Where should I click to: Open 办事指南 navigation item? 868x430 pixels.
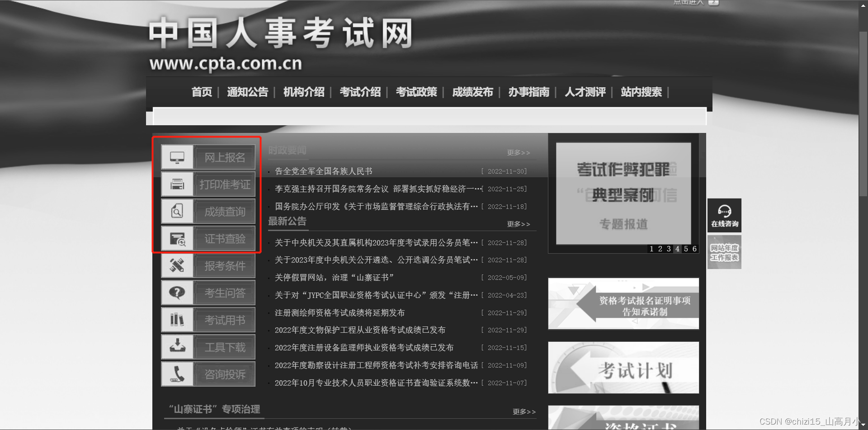pyautogui.click(x=529, y=92)
